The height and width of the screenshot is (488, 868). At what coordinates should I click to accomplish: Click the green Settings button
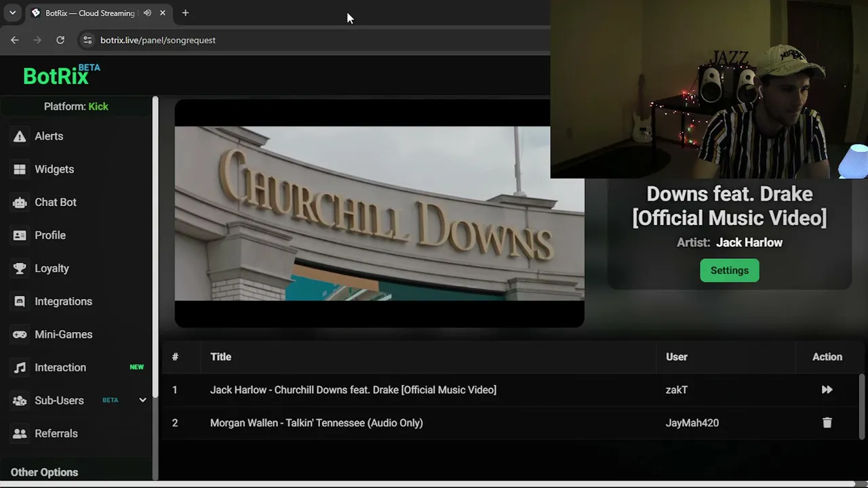[x=730, y=270]
